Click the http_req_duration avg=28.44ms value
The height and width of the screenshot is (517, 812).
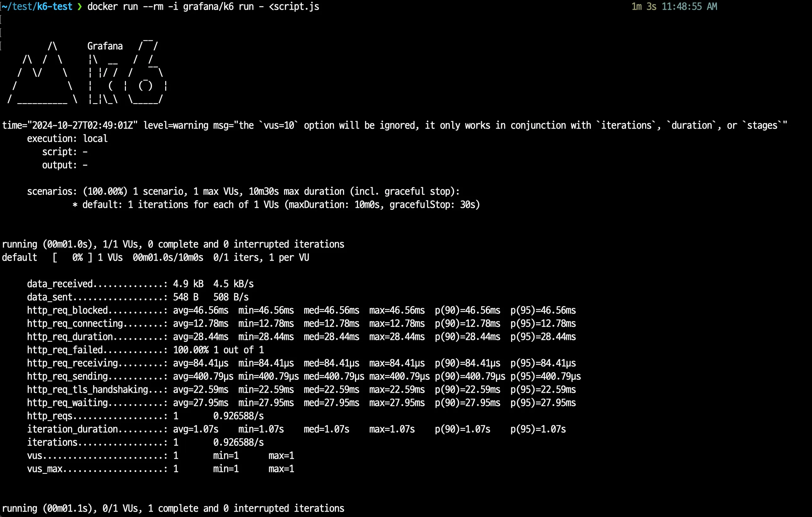pos(200,337)
